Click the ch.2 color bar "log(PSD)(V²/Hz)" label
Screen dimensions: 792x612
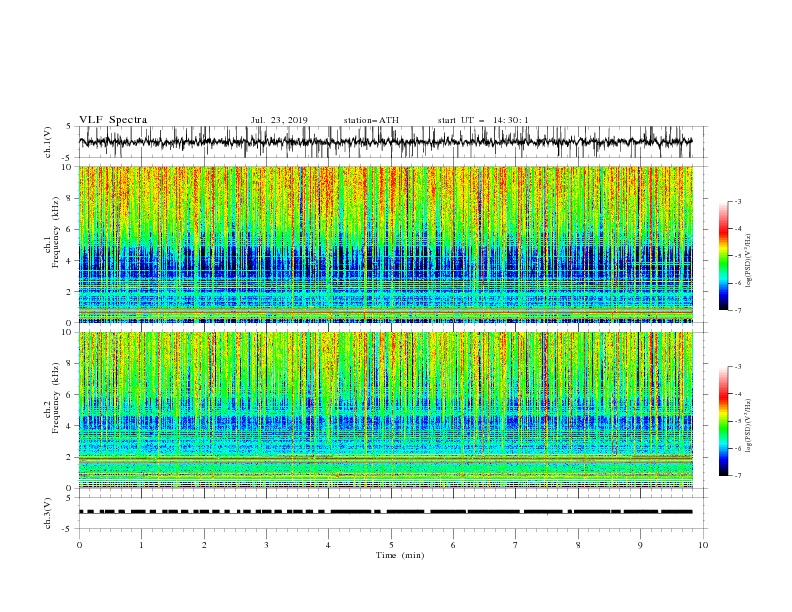[x=748, y=426]
